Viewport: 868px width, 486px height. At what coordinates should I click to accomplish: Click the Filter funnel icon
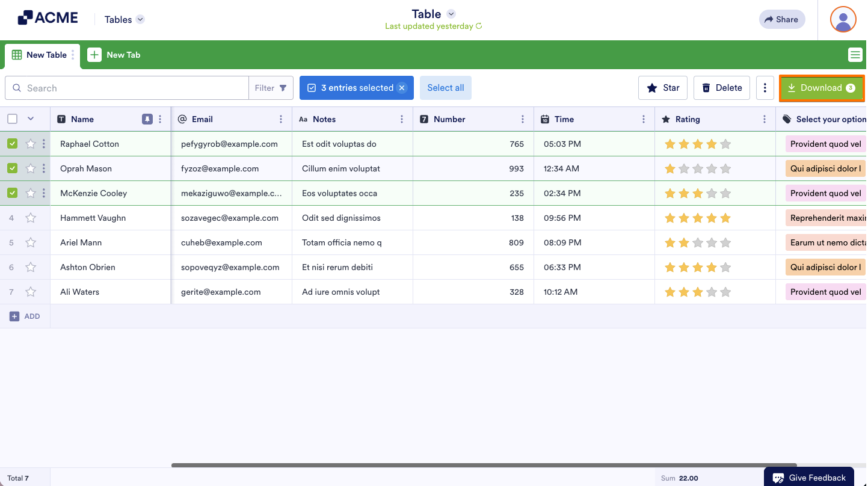click(283, 88)
